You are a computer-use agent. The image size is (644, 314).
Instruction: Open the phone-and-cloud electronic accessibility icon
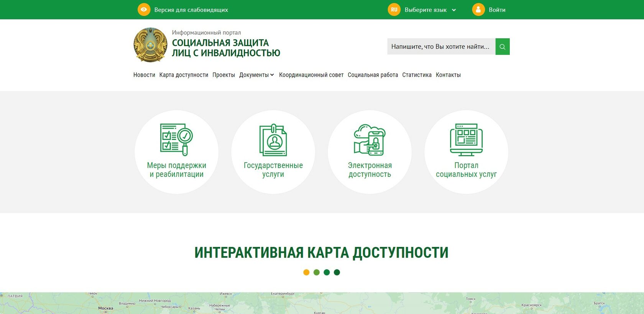370,140
